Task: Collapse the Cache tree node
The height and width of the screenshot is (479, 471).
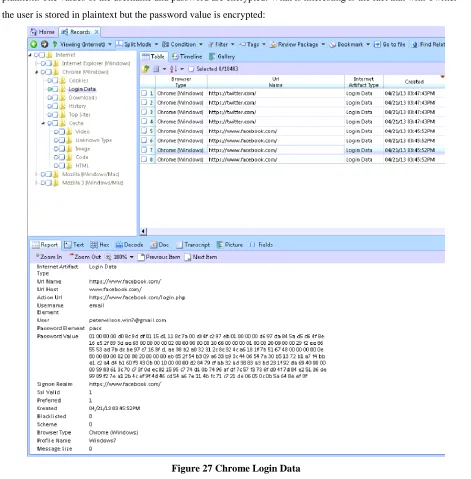Action: click(43, 123)
